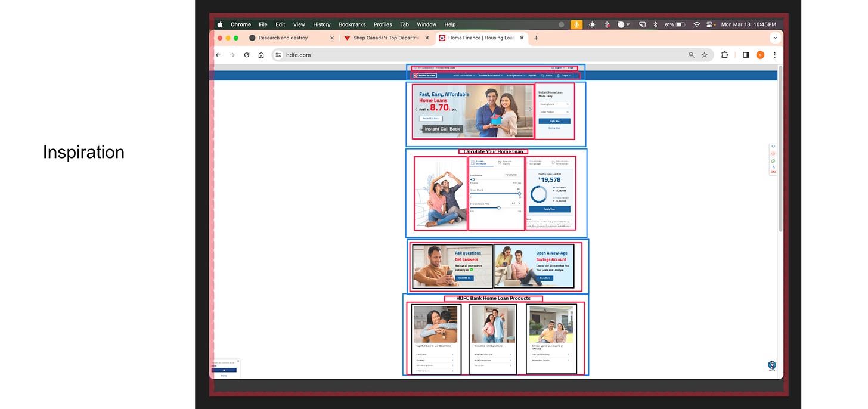Click the interest rate slider handle
Screen dimensions: 868x409
[x=499, y=207]
